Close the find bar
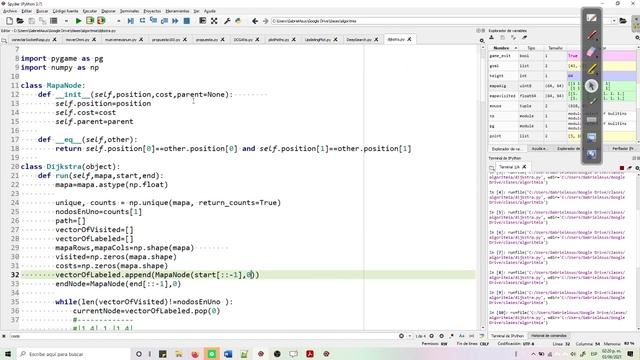The width and height of the screenshot is (640, 360). point(4,336)
